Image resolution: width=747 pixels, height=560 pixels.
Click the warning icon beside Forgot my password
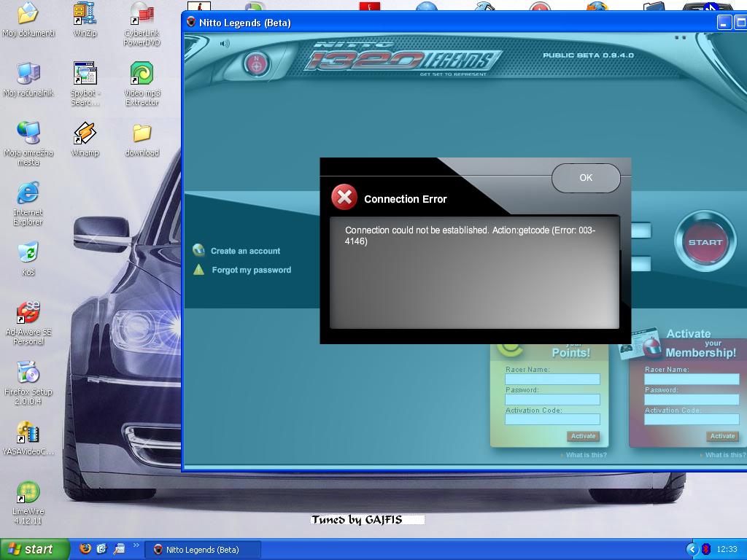(198, 270)
